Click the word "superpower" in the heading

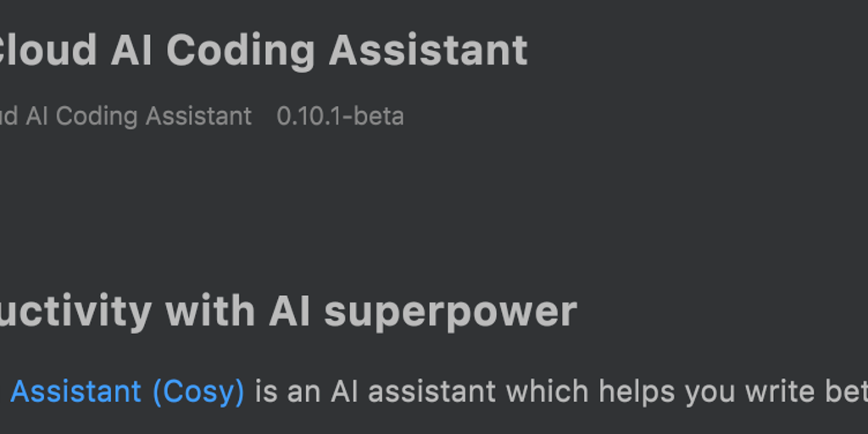(x=450, y=312)
